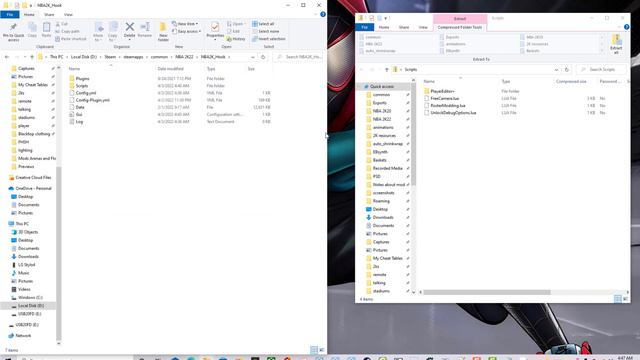Expand the Extract To destinations gallery
Screen dimensions: 640x360
tap(601, 51)
